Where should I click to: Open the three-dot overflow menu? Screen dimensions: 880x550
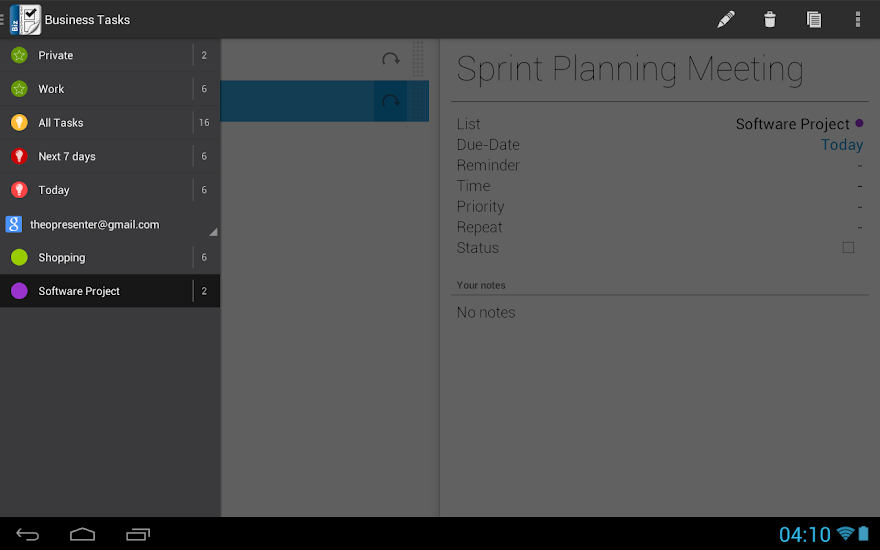858,19
